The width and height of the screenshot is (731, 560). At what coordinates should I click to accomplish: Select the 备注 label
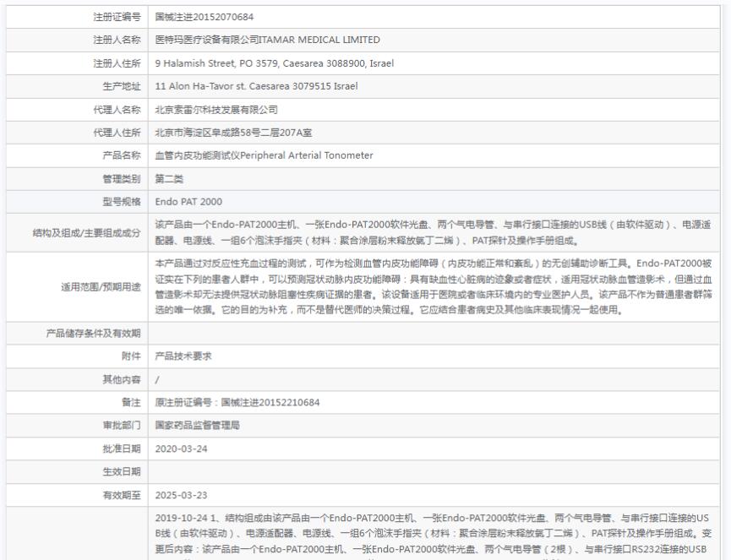[131, 403]
